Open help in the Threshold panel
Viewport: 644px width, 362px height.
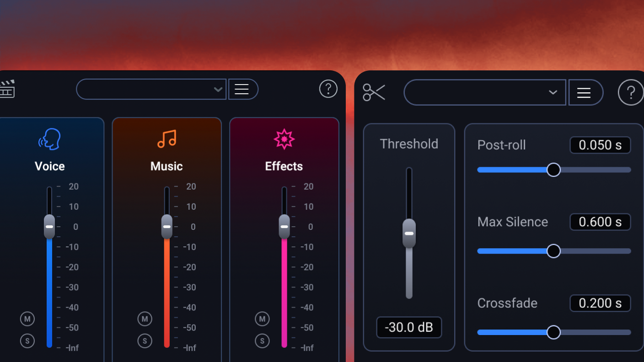click(630, 93)
